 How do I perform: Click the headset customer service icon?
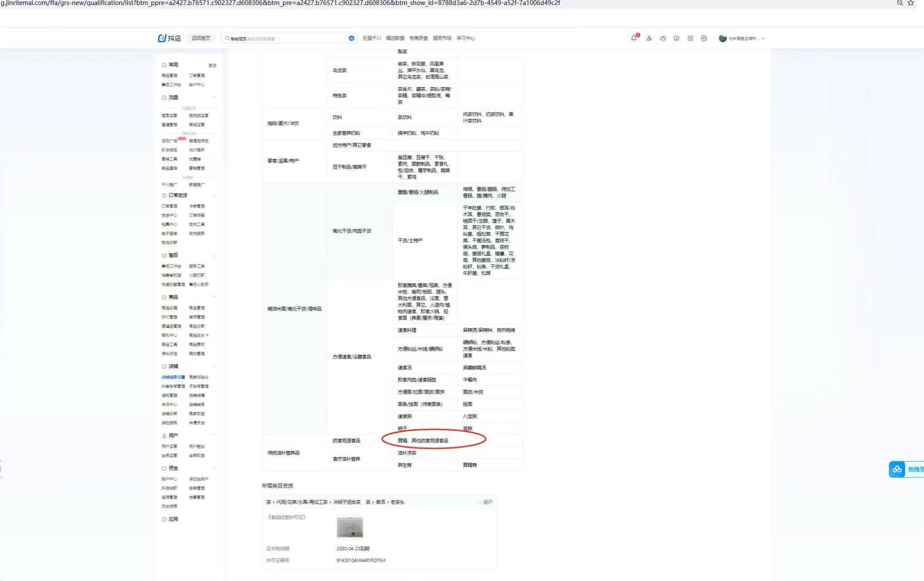[663, 38]
